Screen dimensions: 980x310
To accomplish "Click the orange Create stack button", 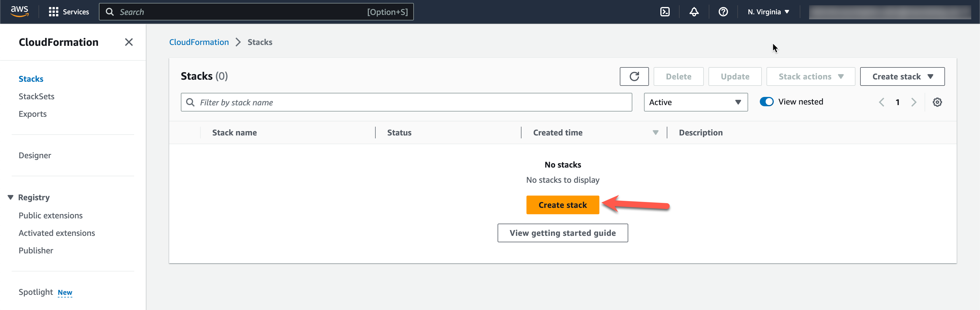I will 562,205.
